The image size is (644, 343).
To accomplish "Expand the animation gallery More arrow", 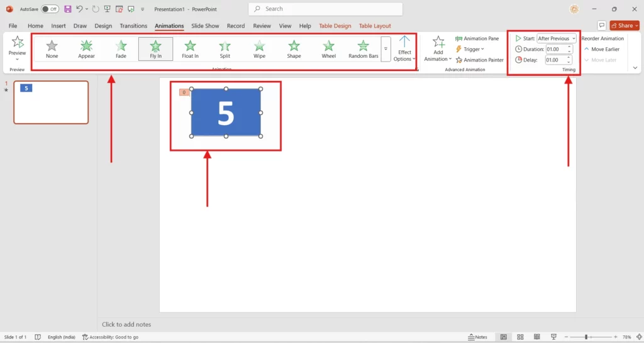I will coord(386,49).
